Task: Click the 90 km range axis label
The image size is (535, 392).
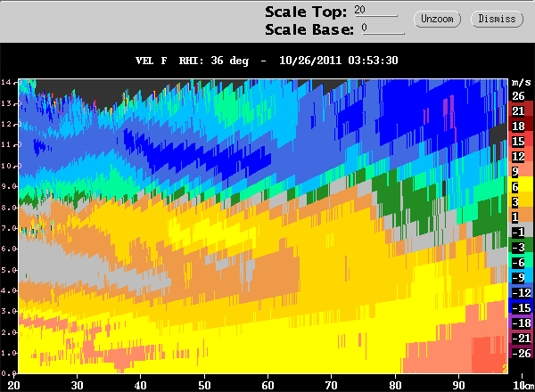Action: [x=458, y=386]
